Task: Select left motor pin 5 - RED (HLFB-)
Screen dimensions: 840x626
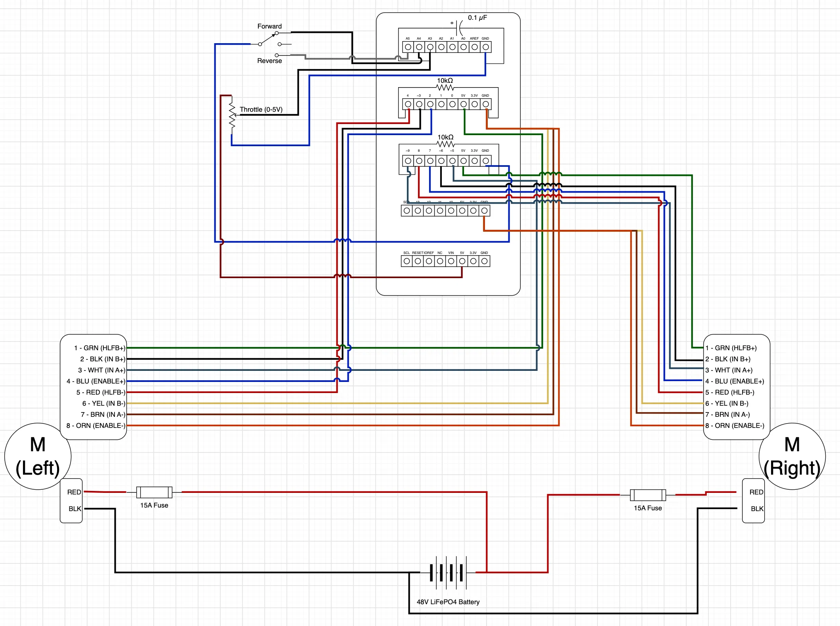Action: 101,392
